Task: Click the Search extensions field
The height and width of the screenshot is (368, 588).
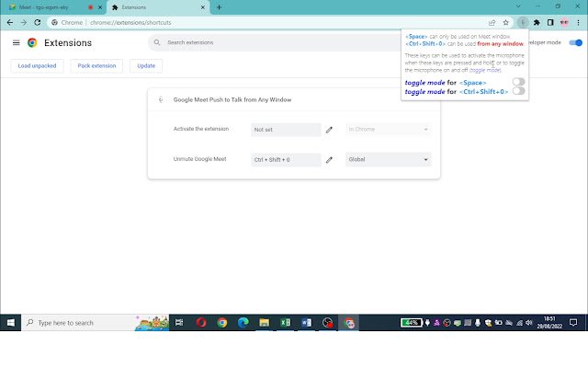Action: (x=276, y=42)
